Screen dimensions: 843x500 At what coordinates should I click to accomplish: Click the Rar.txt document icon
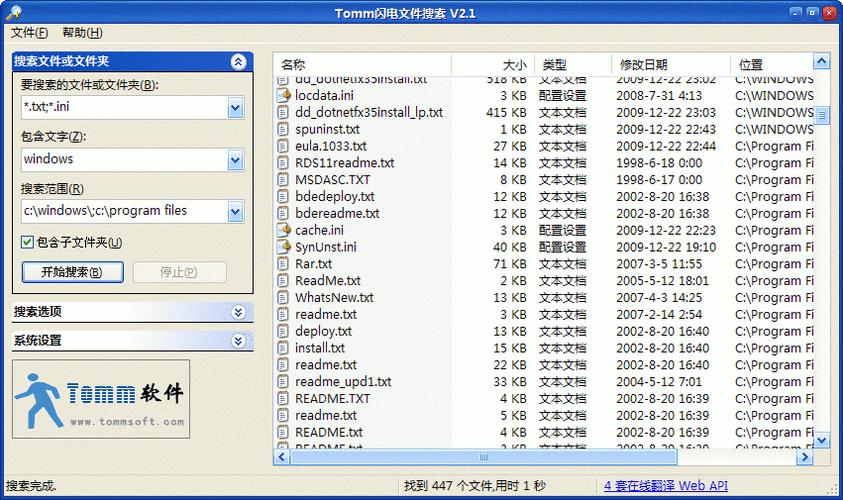[283, 264]
